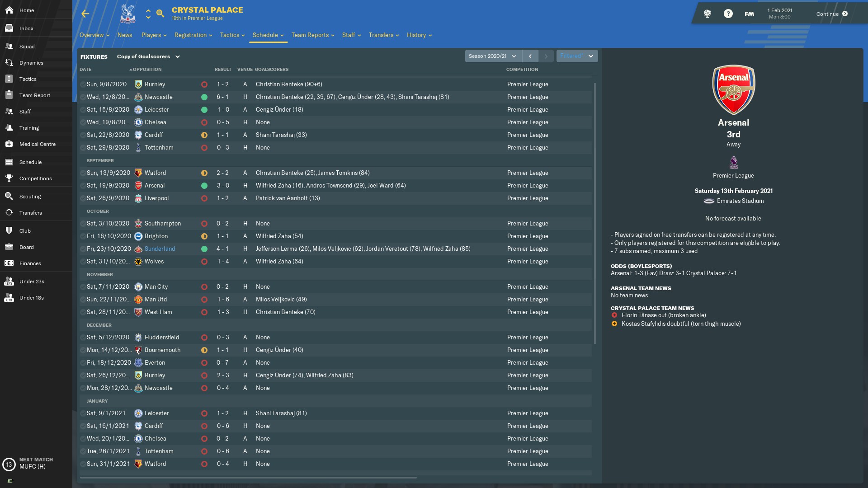The width and height of the screenshot is (868, 488).
Task: Open the Team Reports menu tab
Action: (313, 35)
